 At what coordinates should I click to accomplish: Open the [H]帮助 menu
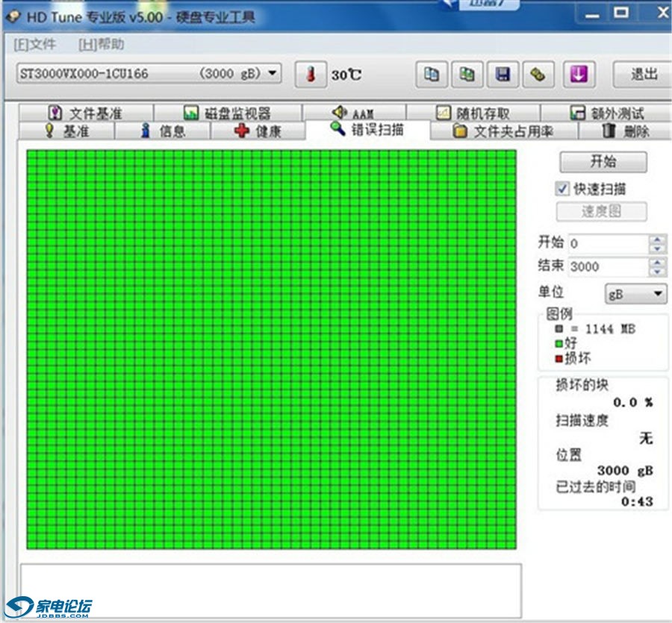pyautogui.click(x=101, y=45)
